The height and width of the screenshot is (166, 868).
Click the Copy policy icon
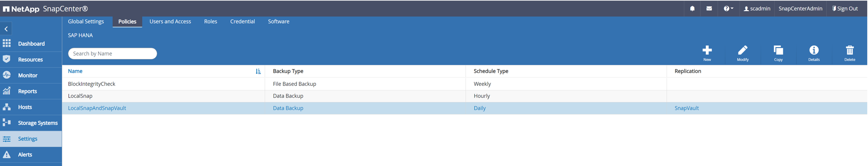click(778, 51)
